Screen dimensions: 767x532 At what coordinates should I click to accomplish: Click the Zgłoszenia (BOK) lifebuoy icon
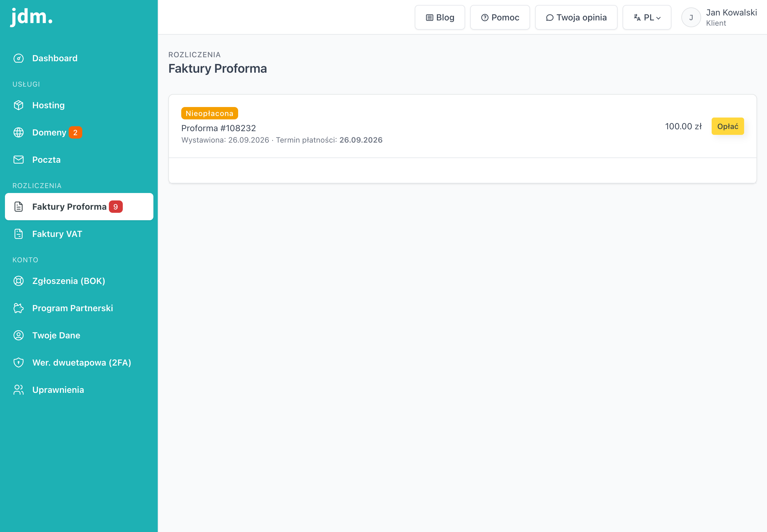19,281
